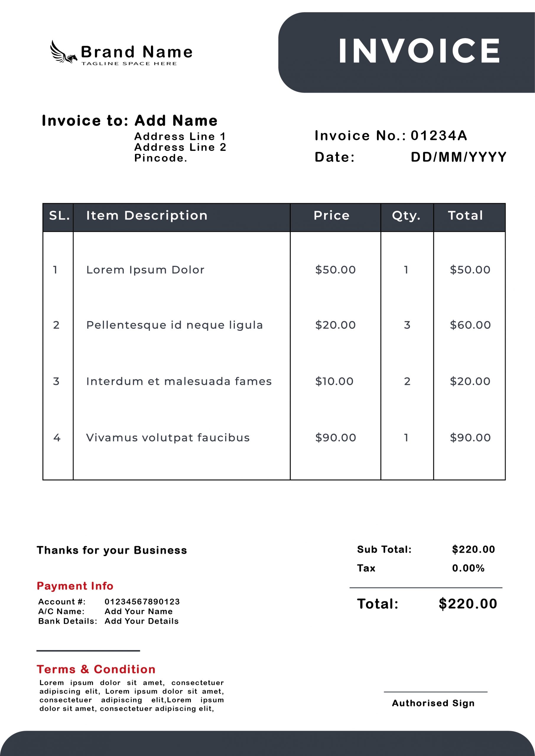The image size is (535, 756).
Task: Click the quantity value in row 3
Action: [407, 381]
